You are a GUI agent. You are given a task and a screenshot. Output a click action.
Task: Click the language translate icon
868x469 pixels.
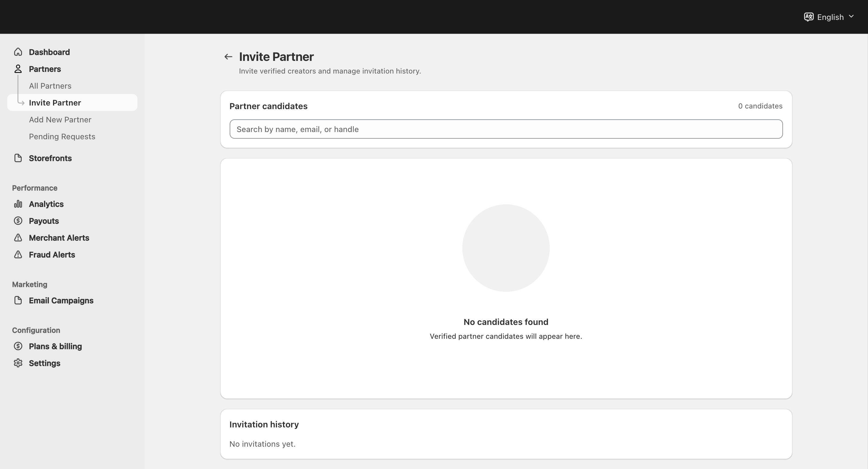pos(809,17)
